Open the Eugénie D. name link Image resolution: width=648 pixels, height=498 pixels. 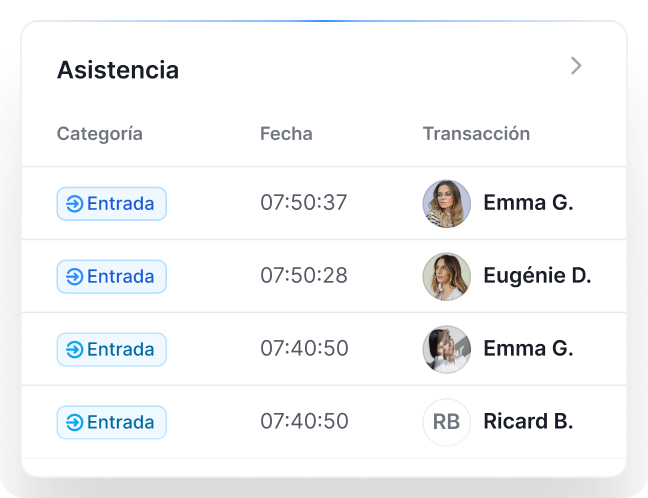537,276
